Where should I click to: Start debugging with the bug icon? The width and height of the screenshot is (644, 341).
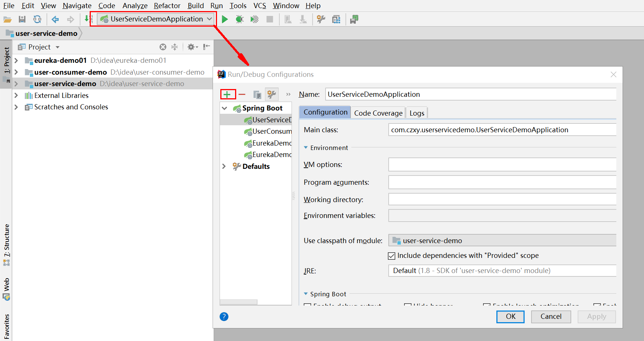240,19
